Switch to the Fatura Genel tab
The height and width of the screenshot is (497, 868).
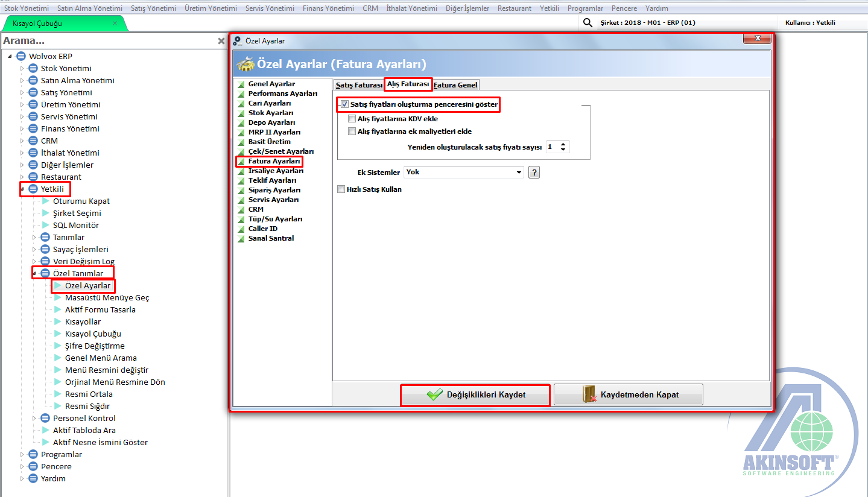pos(455,85)
